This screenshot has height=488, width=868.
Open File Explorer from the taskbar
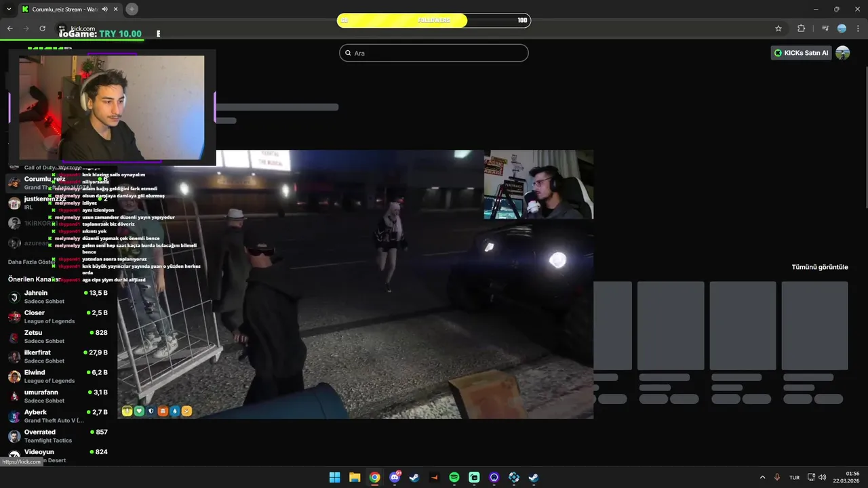coord(355,477)
